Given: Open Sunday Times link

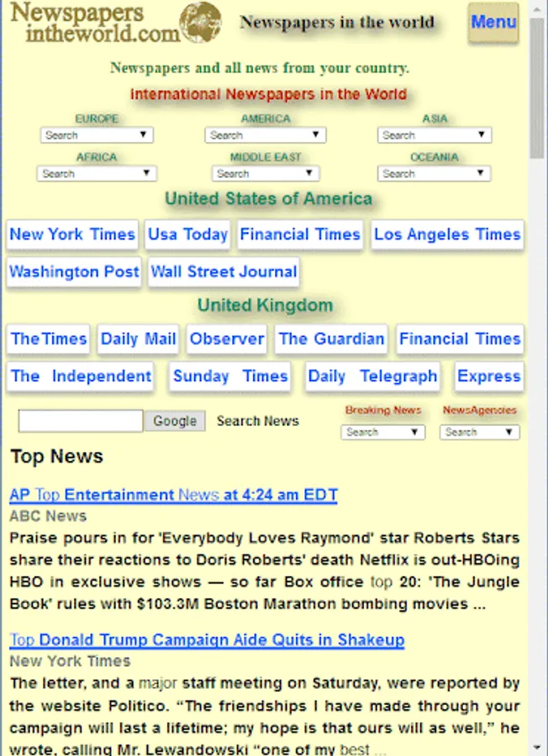Looking at the screenshot, I should (230, 376).
